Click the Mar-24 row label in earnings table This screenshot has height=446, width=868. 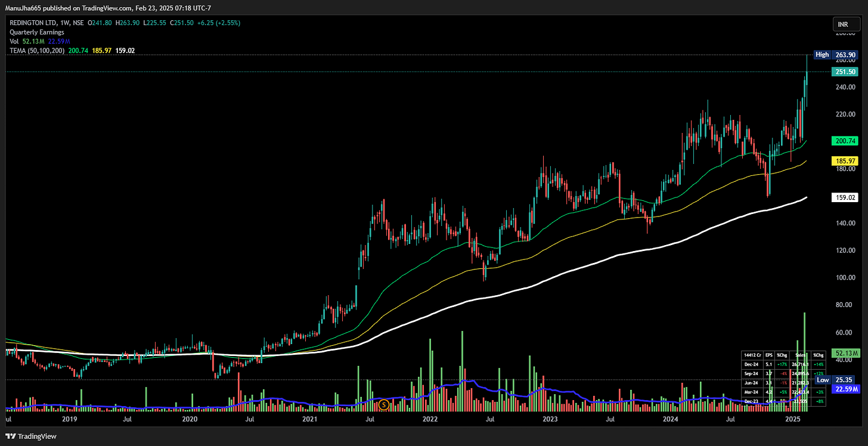click(751, 392)
